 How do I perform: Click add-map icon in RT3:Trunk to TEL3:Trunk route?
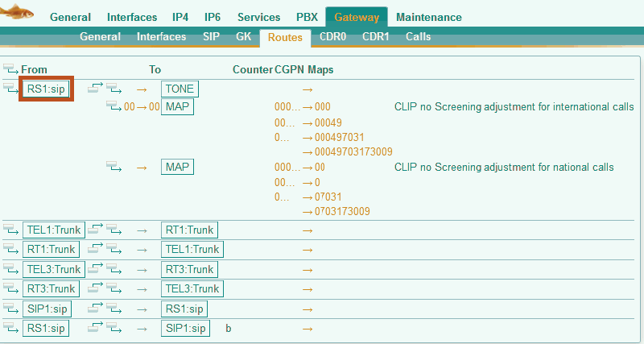point(114,289)
